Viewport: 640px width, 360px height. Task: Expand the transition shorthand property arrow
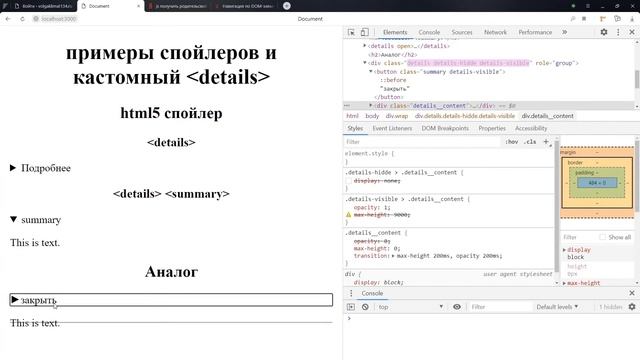coord(393,256)
